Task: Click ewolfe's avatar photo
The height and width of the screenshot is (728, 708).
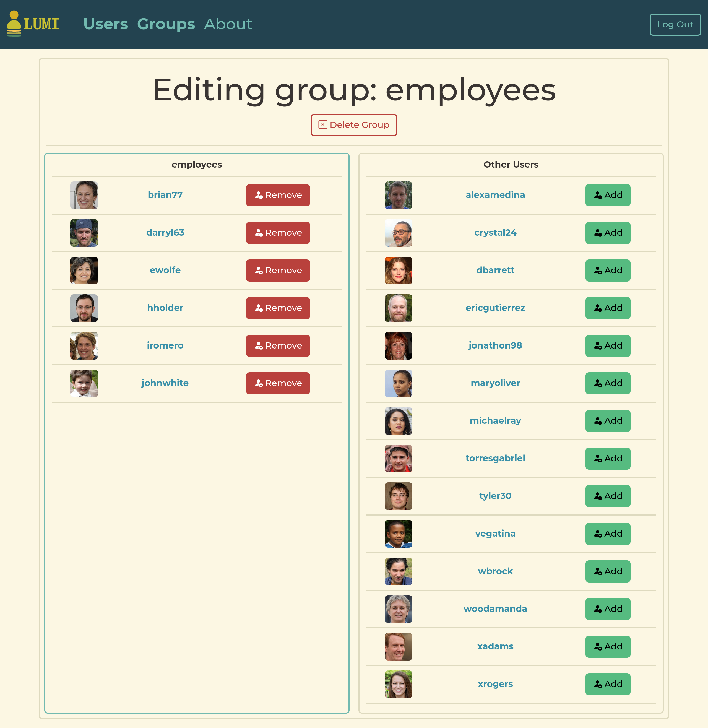Action: click(x=84, y=270)
